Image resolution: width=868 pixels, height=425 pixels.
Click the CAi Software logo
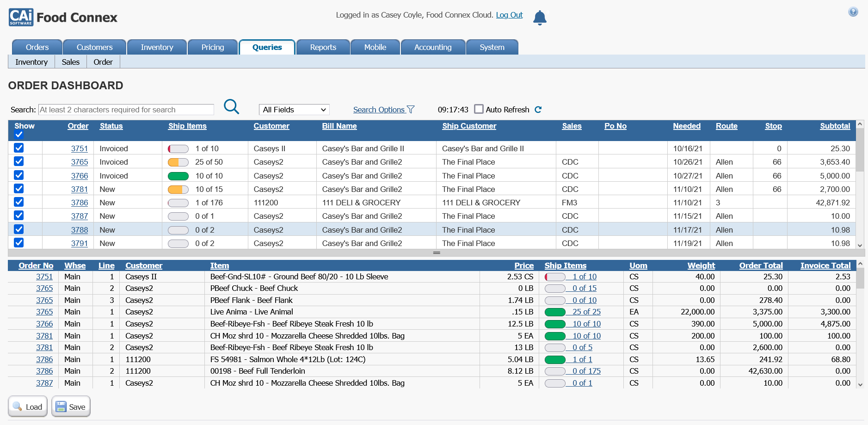click(x=21, y=18)
